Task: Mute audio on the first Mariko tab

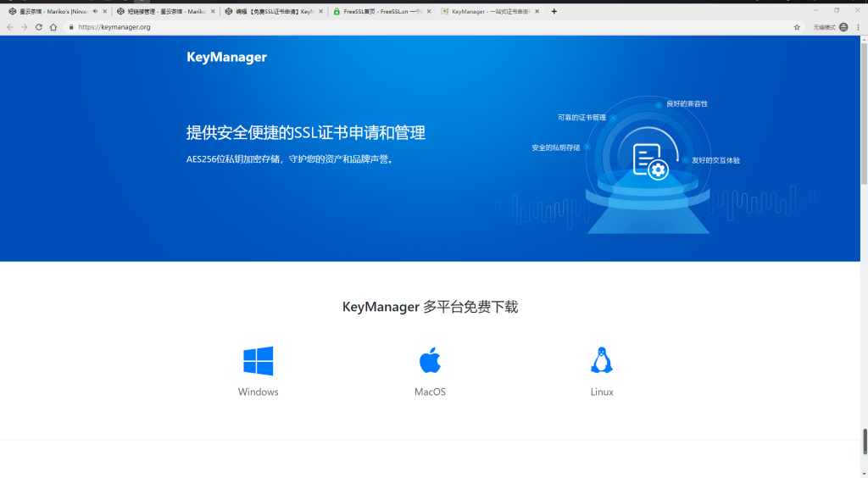Action: (x=96, y=11)
